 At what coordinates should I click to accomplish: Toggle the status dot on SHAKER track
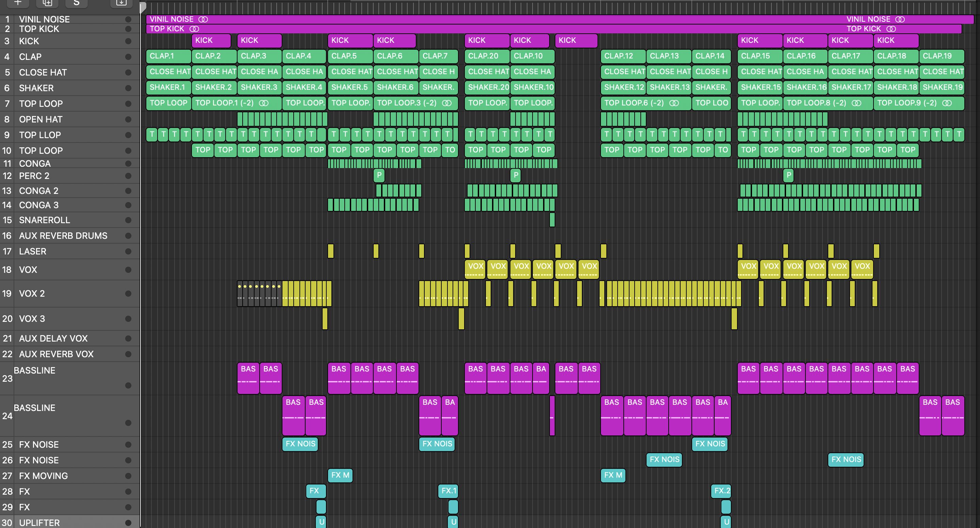[x=128, y=88]
